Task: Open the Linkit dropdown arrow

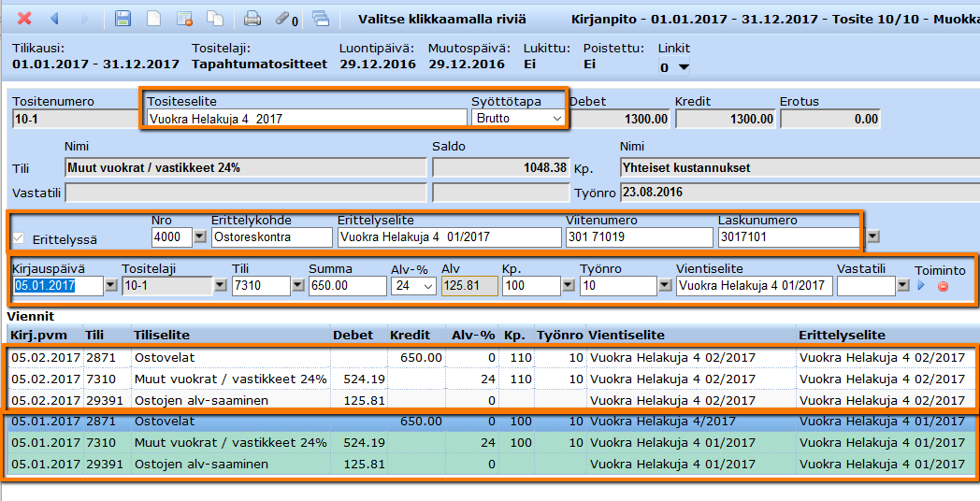Action: coord(684,67)
